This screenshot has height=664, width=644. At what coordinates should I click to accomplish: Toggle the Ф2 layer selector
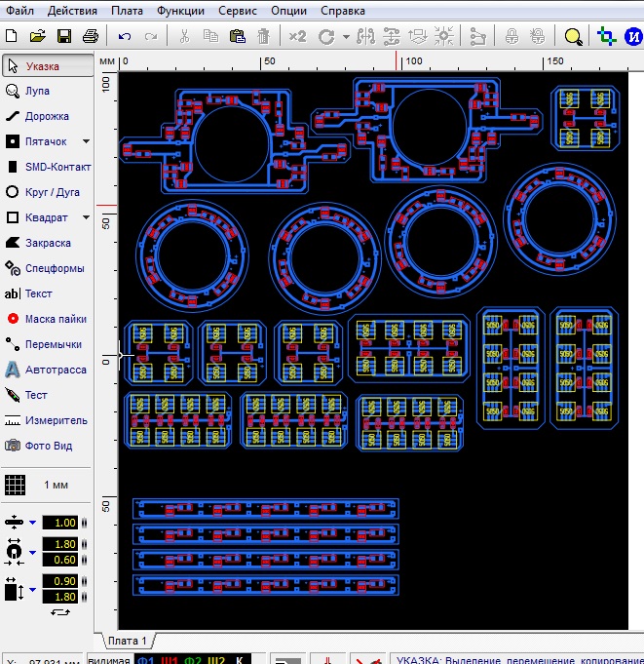pos(193,659)
